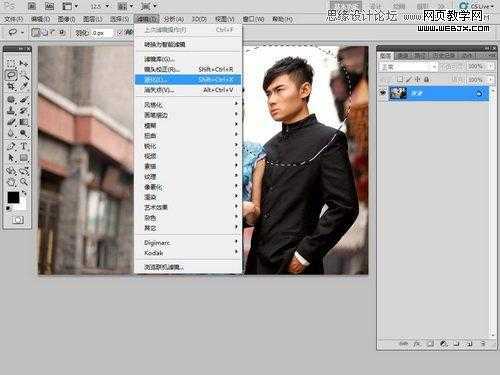Enable new selection mode in options bar

(35, 33)
